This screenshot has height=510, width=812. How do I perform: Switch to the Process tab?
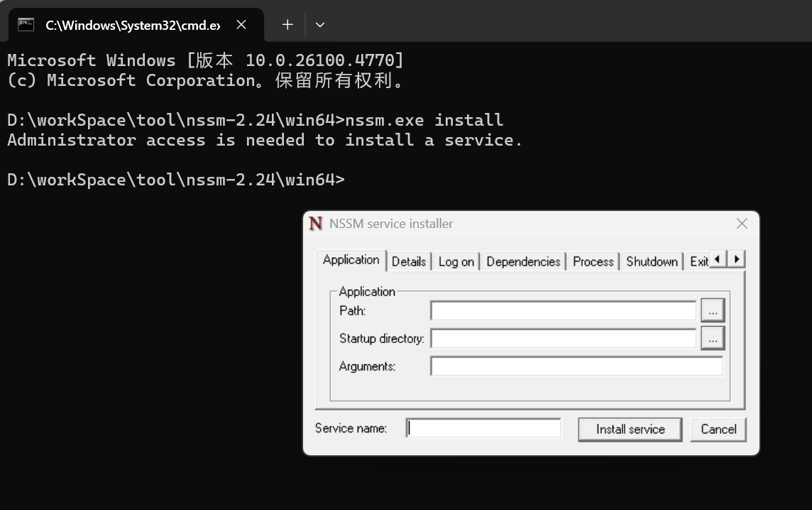(593, 261)
